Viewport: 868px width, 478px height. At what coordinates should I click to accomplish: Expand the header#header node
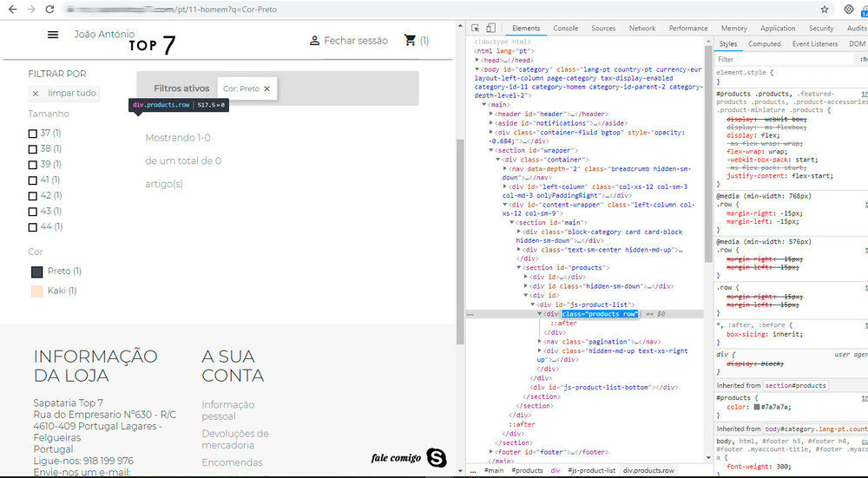click(x=491, y=114)
